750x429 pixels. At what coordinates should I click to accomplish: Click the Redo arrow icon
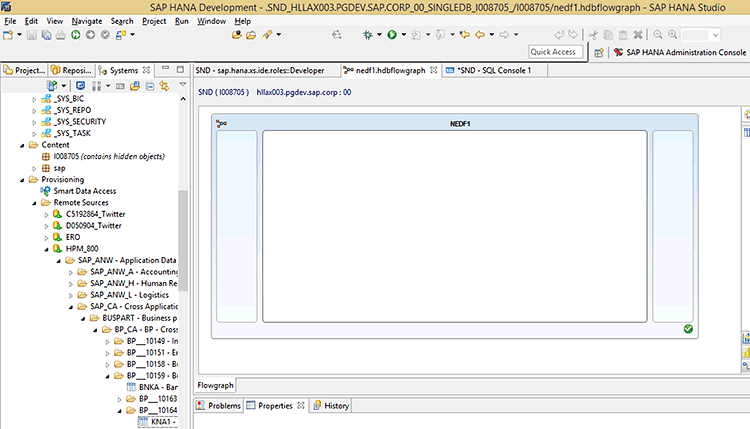point(573,35)
